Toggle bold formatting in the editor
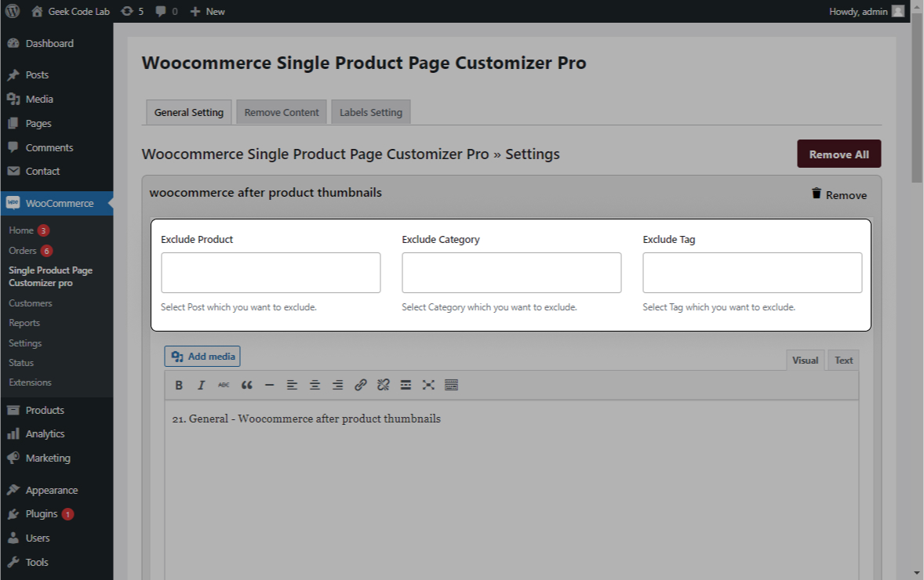This screenshot has width=924, height=580. (x=179, y=385)
